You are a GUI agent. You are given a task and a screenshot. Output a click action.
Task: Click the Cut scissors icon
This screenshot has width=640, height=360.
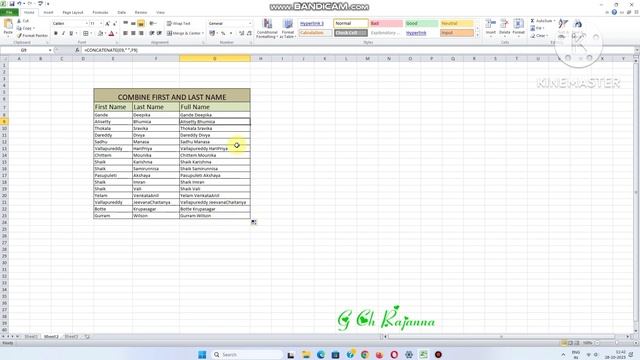(19, 21)
